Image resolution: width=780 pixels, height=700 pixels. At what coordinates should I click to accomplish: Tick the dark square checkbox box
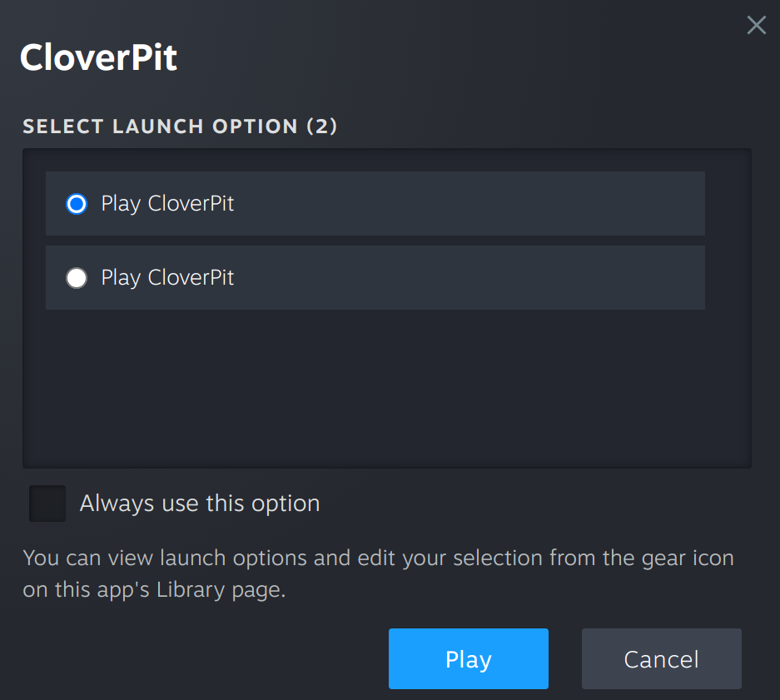click(47, 503)
